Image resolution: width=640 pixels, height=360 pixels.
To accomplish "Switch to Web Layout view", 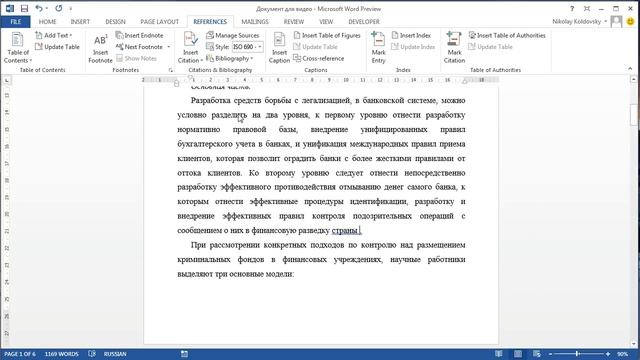I will tap(537, 354).
